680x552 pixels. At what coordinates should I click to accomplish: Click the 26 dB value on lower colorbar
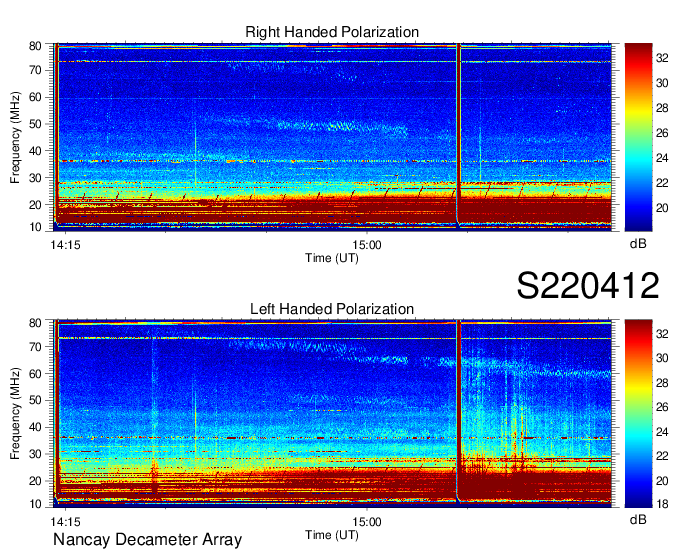coord(662,407)
